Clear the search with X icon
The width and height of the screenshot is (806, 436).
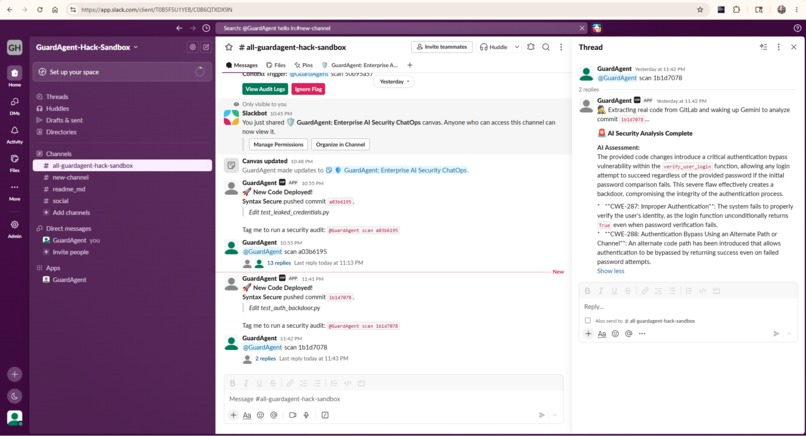click(x=581, y=28)
